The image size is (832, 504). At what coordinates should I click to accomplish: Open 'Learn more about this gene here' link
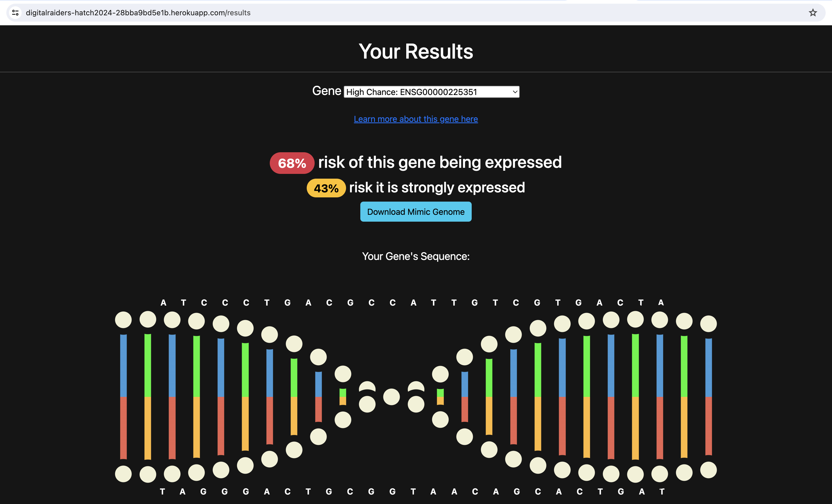click(x=416, y=119)
